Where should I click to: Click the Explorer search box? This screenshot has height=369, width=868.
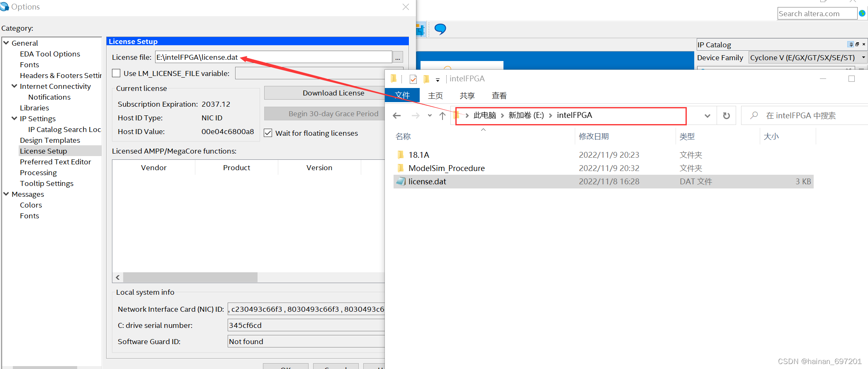pyautogui.click(x=805, y=115)
